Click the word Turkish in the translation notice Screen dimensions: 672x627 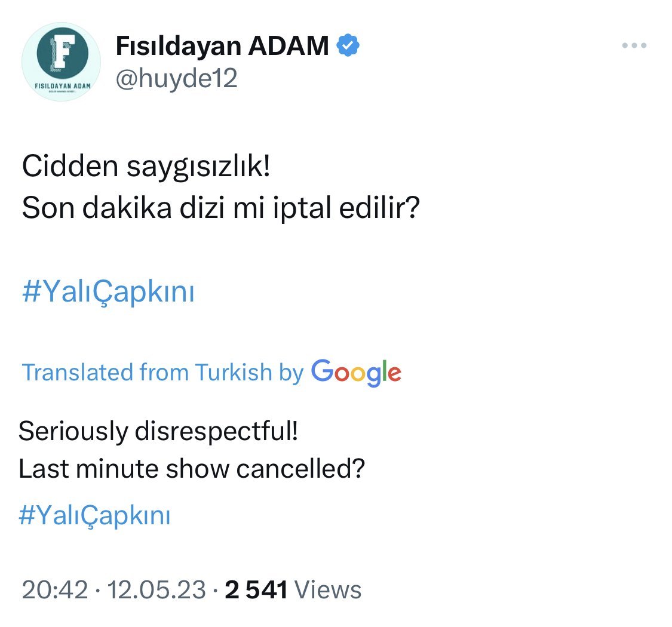point(234,373)
